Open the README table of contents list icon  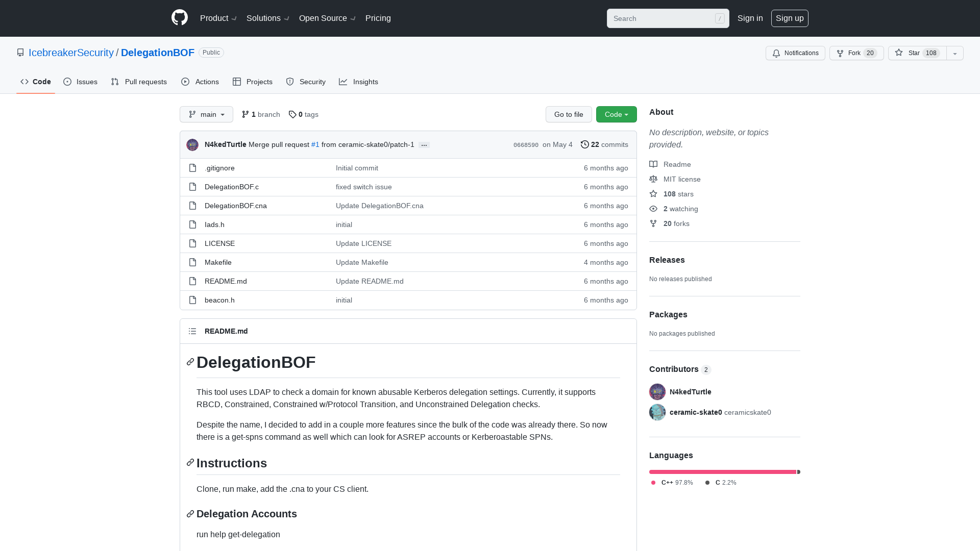(x=192, y=331)
